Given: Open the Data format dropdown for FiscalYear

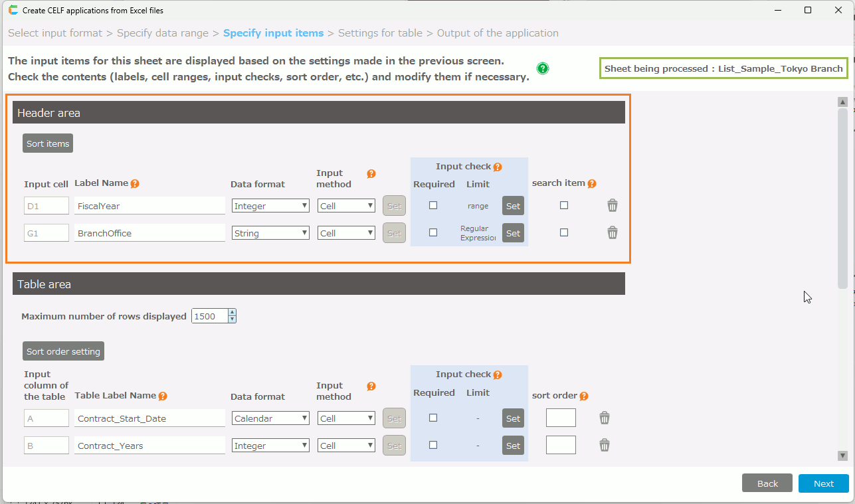Looking at the screenshot, I should 270,206.
